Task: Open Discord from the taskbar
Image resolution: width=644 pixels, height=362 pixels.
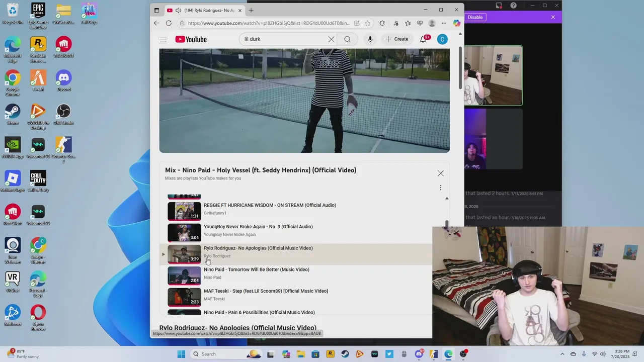Action: (x=419, y=354)
